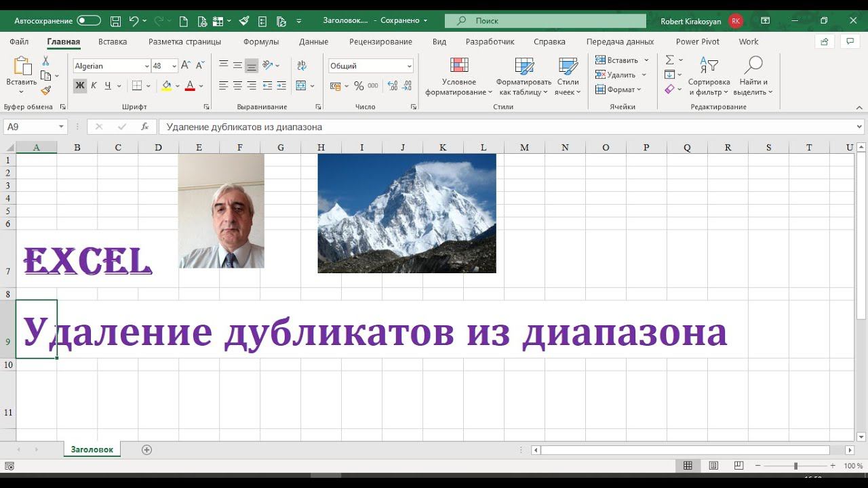This screenshot has height=488, width=868.
Task: Toggle bold formatting Ж
Action: (80, 85)
